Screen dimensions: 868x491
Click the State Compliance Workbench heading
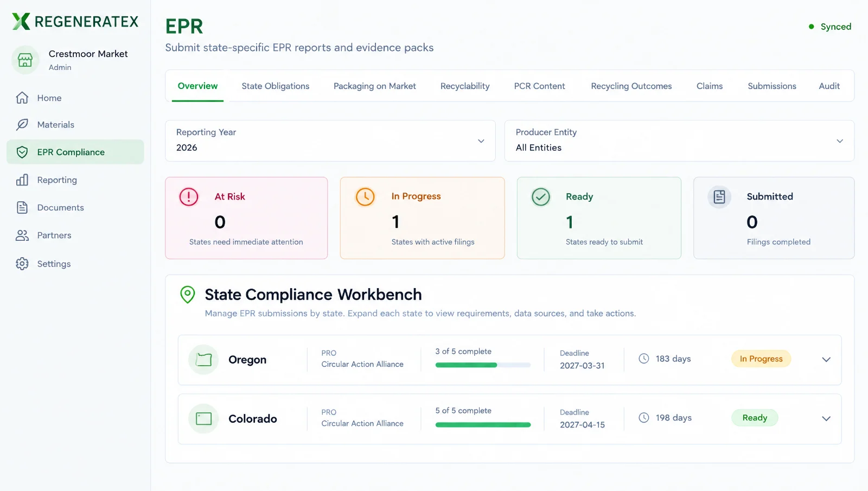314,295
